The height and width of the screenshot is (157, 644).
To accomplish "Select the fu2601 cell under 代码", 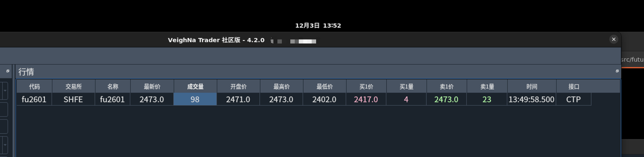I will (34, 100).
